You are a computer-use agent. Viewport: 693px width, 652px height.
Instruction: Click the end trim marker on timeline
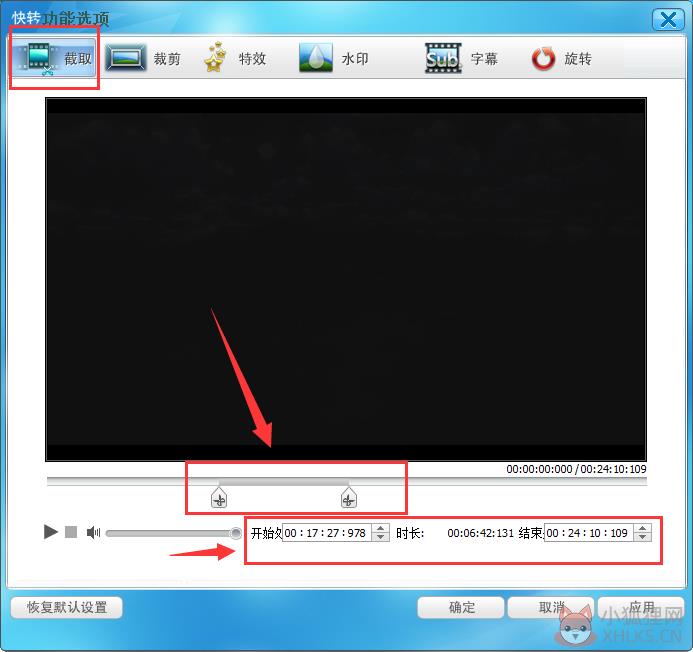349,498
